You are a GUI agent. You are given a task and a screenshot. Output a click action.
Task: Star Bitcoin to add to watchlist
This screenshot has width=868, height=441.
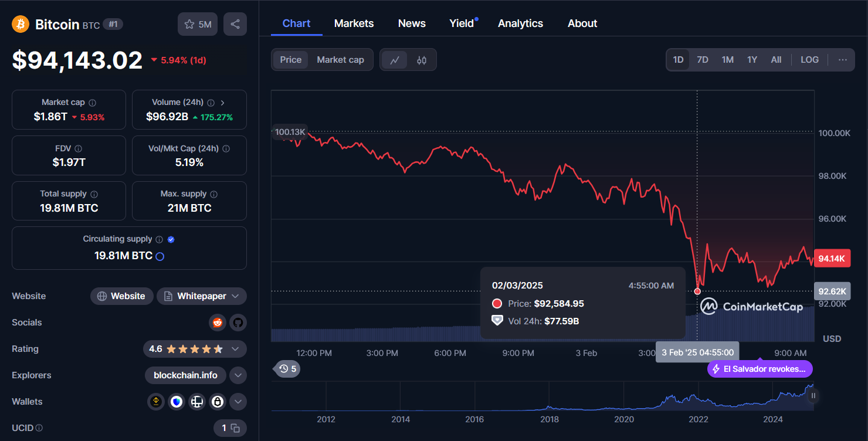(190, 23)
